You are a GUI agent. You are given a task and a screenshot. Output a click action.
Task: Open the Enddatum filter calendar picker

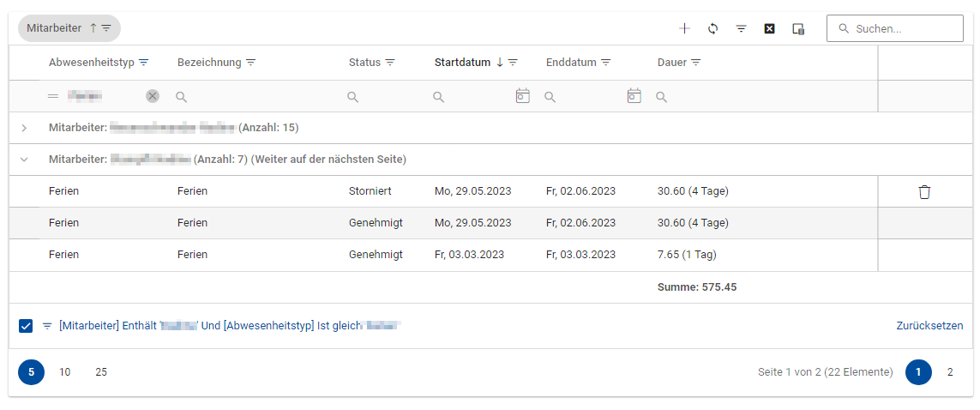click(x=634, y=96)
